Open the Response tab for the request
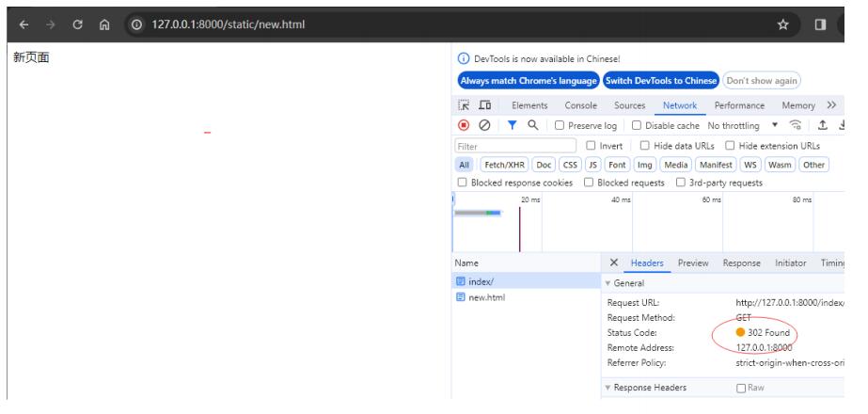The height and width of the screenshot is (414, 868). click(743, 263)
